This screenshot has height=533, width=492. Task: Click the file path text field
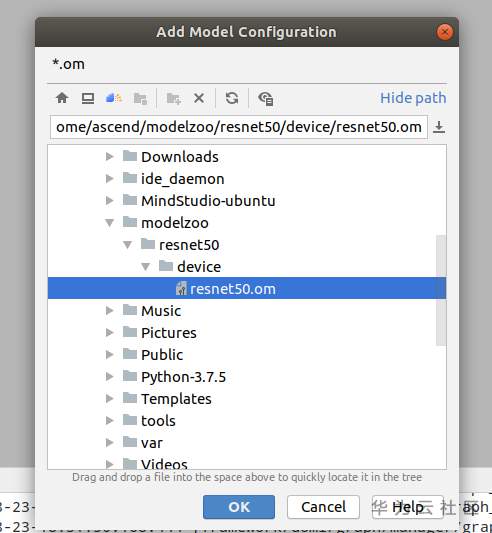tap(239, 127)
